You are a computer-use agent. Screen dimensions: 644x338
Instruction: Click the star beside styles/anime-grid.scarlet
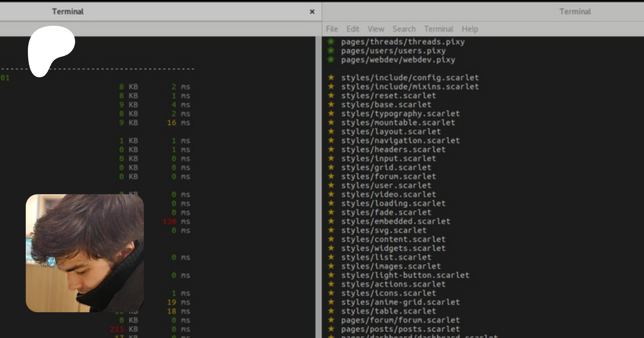[x=331, y=302]
